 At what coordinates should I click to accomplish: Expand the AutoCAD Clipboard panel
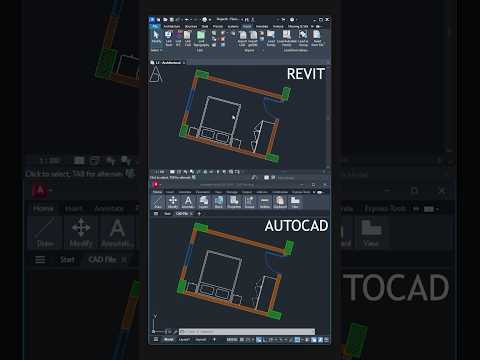(x=280, y=202)
